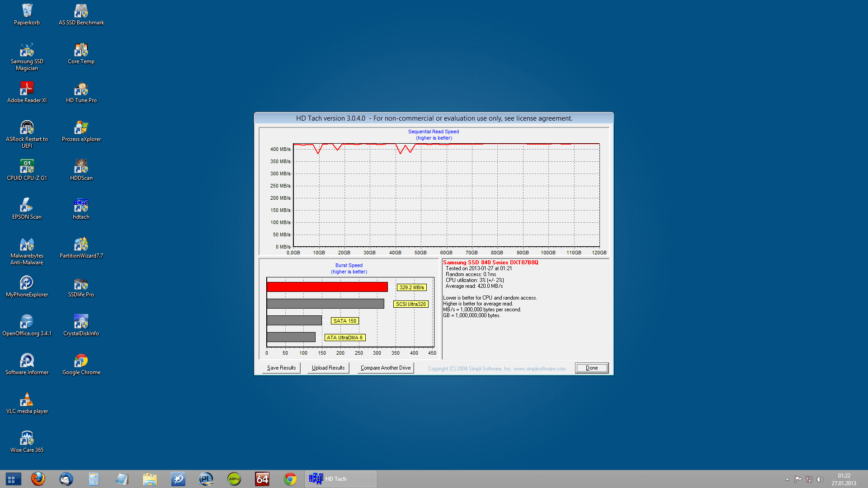Click the Save Results button

pos(281,368)
